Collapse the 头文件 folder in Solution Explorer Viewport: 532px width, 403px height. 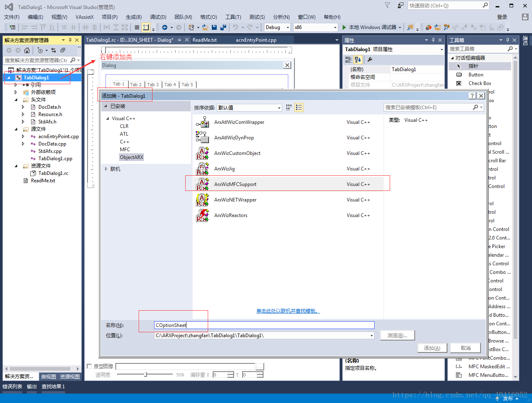coord(16,100)
